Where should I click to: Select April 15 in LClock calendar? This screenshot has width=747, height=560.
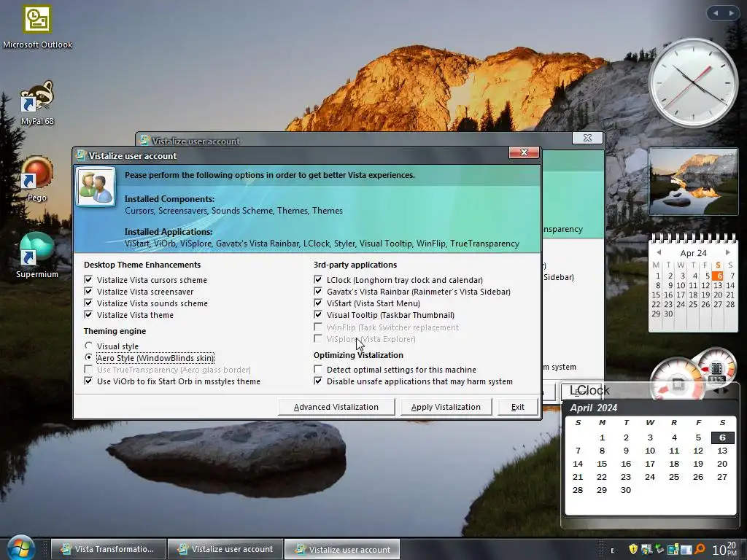602,464
